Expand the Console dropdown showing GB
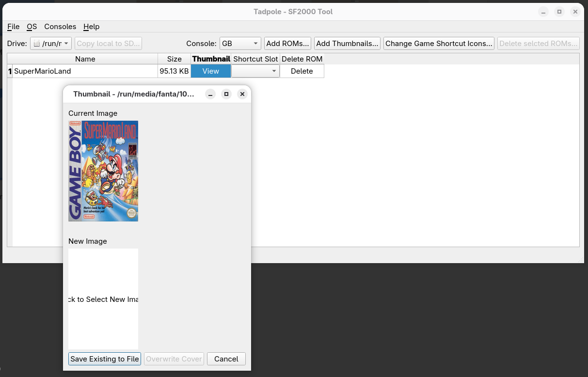The width and height of the screenshot is (588, 377). 240,44
